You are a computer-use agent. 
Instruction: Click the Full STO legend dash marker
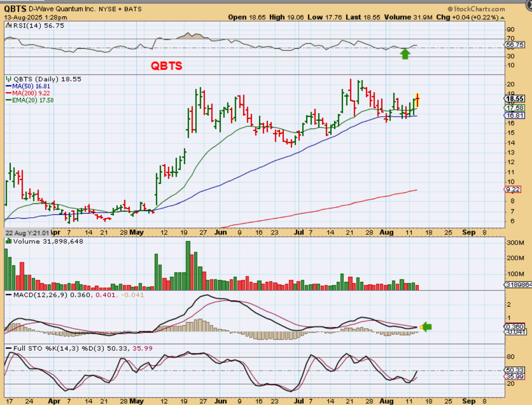8,348
